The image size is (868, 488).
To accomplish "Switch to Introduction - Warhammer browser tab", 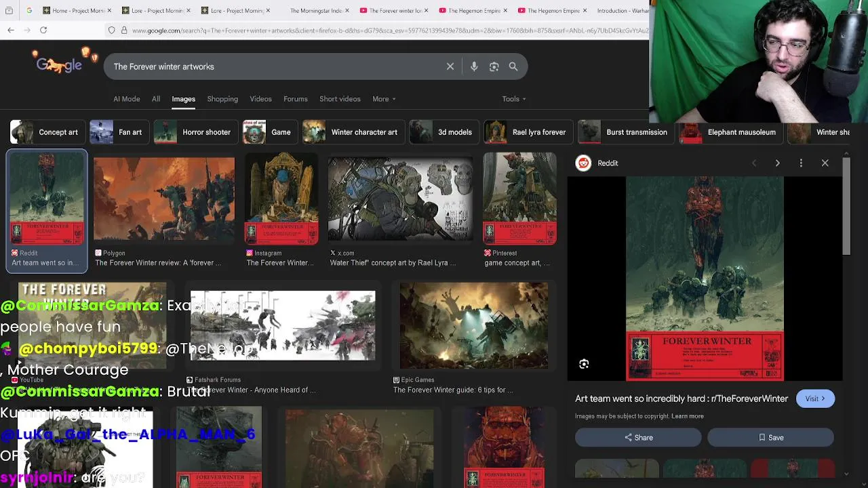I will pyautogui.click(x=622, y=10).
